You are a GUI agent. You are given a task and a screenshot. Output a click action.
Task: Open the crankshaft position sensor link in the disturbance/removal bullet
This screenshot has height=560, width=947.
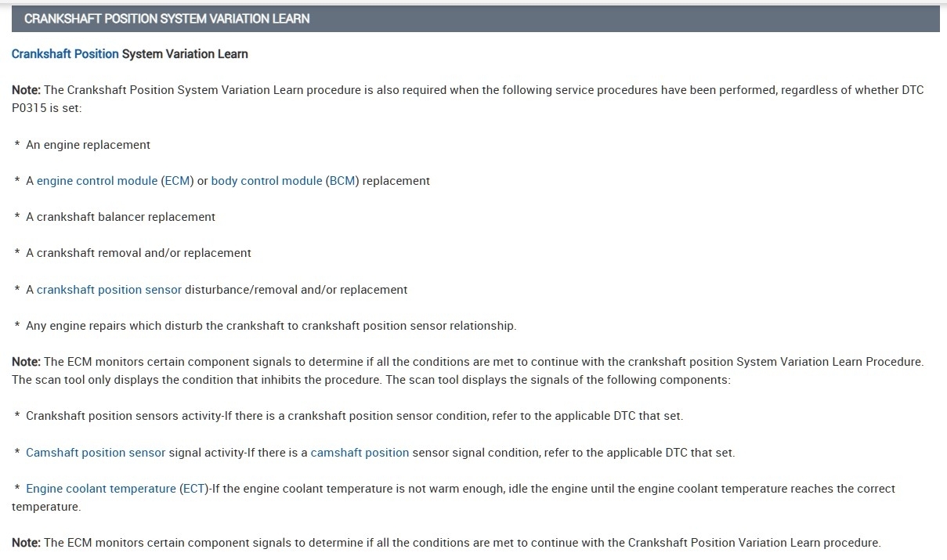[x=109, y=290]
